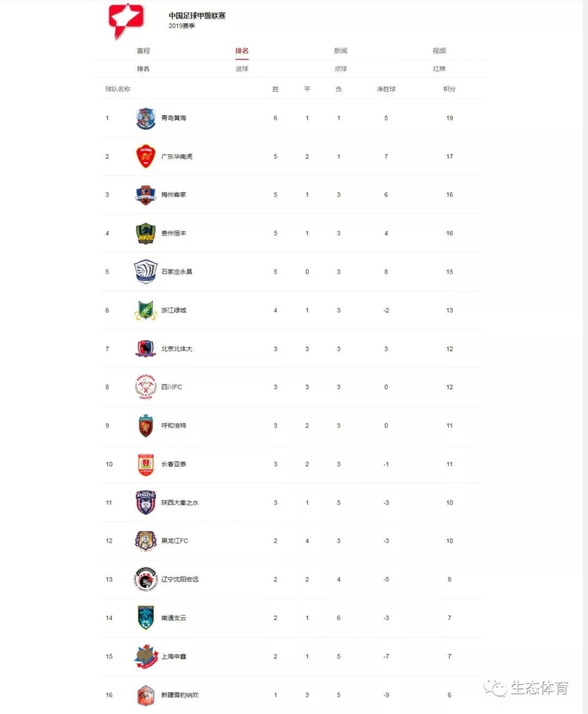Select the 点球 sub-tab
This screenshot has height=714, width=588.
[340, 69]
